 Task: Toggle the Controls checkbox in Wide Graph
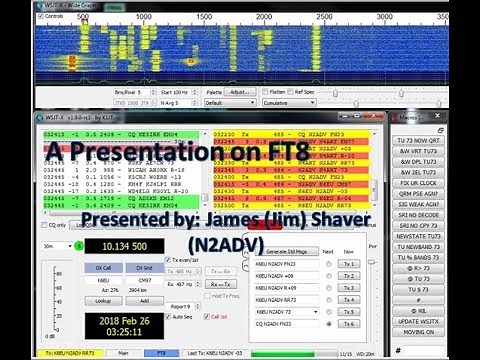click(x=41, y=16)
